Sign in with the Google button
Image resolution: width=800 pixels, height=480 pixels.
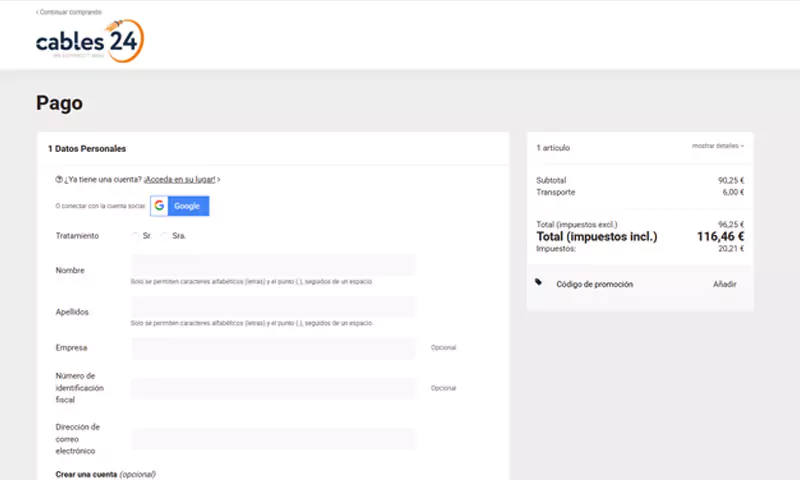pyautogui.click(x=180, y=206)
